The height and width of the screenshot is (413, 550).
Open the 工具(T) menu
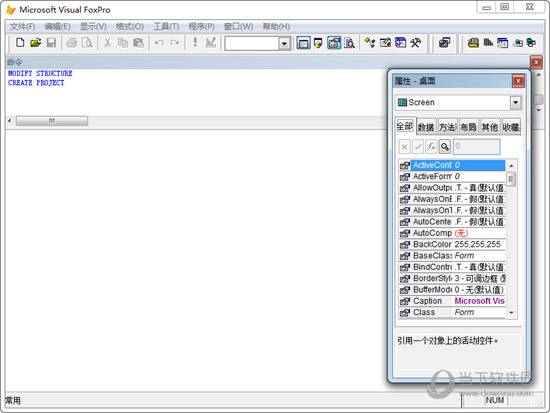click(x=166, y=27)
